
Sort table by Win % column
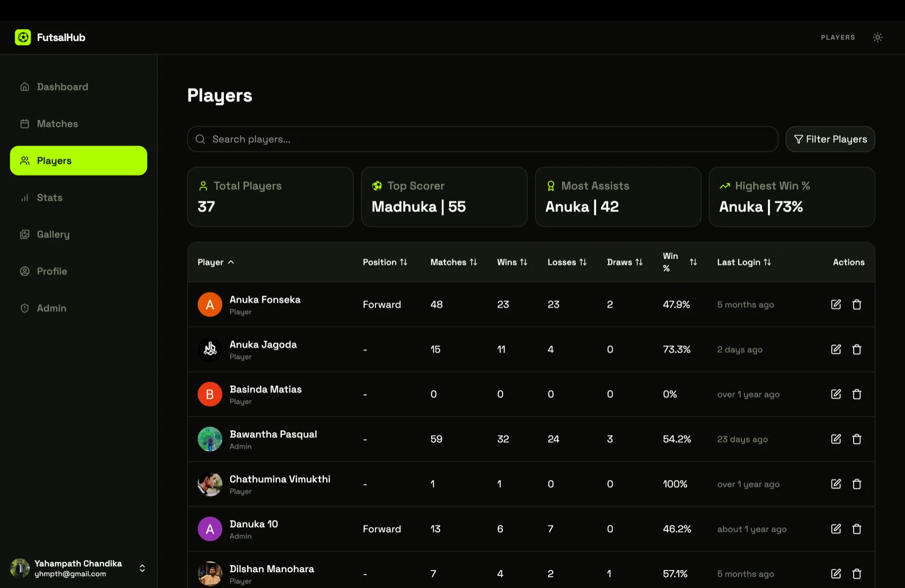(x=679, y=262)
